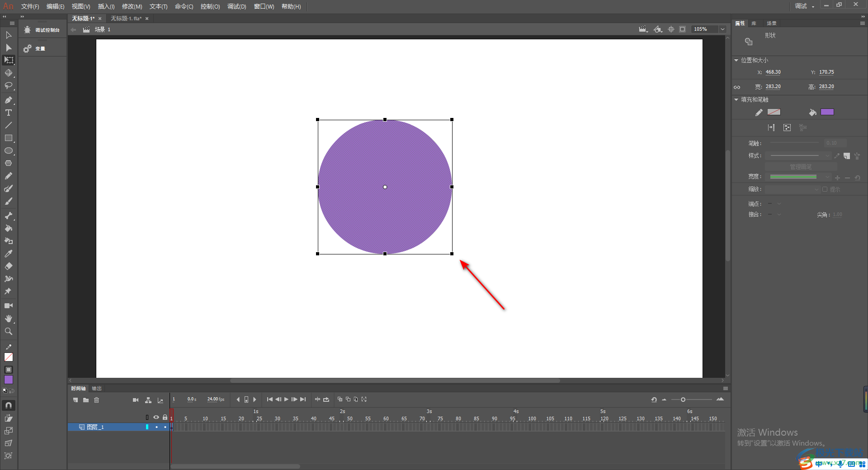Screen dimensions: 868x470
Task: Open the 窗口(W) menu
Action: (x=264, y=6)
